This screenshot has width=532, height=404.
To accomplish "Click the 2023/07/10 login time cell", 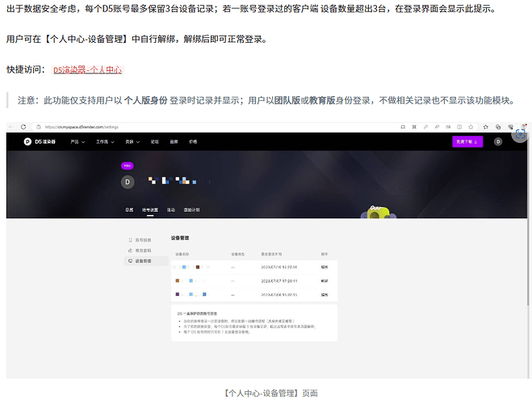I will coord(279,267).
